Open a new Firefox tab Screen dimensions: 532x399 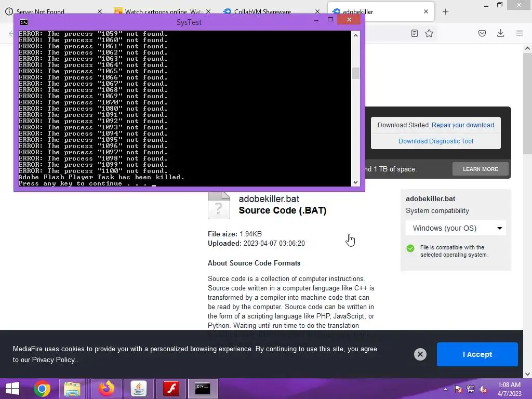pos(445,12)
